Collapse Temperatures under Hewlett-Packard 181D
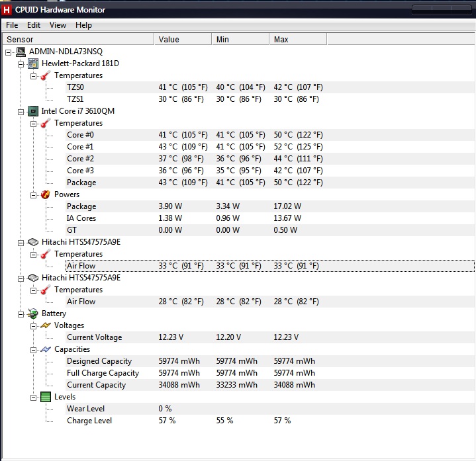476x461 pixels. pos(33,76)
